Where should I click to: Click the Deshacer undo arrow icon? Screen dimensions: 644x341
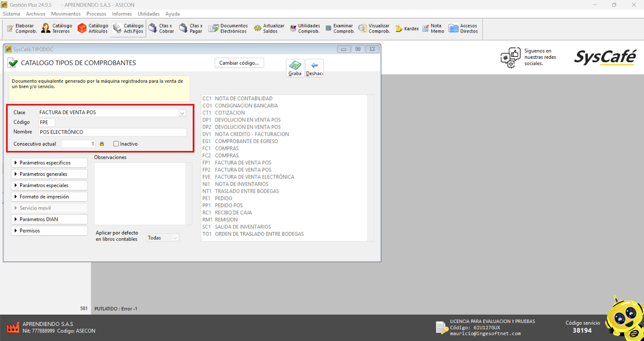(x=314, y=66)
